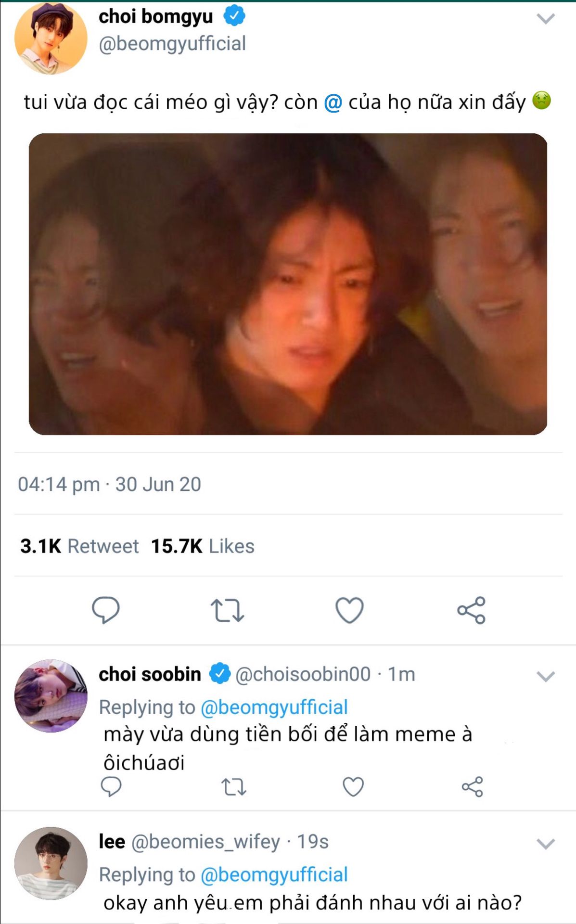Retweet choi soobin's reply
576x924 pixels.
click(234, 787)
